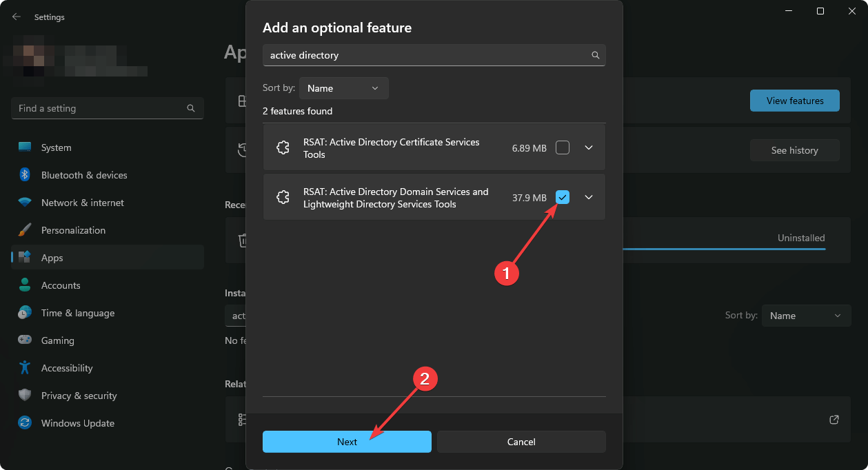Image resolution: width=868 pixels, height=470 pixels.
Task: Click gear icon of Domain Services feature
Action: click(x=283, y=197)
